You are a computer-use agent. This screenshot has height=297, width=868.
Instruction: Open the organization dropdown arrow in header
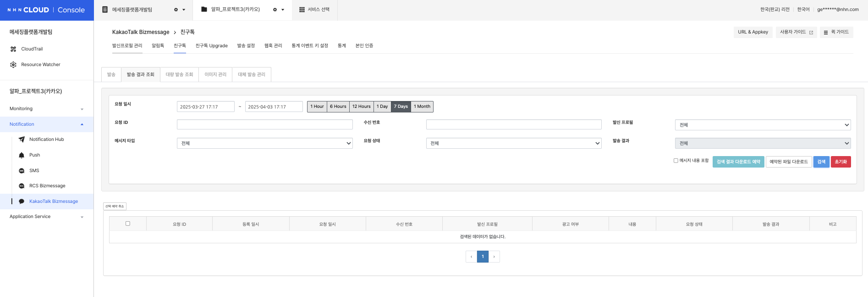pyautogui.click(x=184, y=10)
